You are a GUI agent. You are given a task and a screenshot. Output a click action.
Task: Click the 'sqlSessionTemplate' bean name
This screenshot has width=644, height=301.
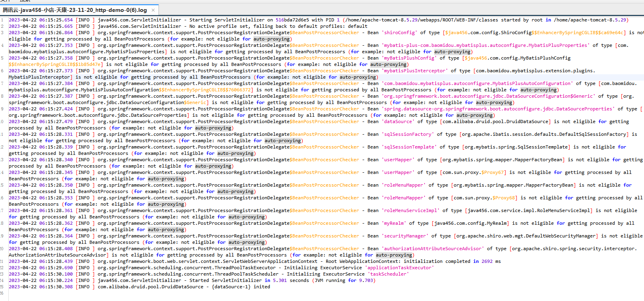(x=409, y=147)
